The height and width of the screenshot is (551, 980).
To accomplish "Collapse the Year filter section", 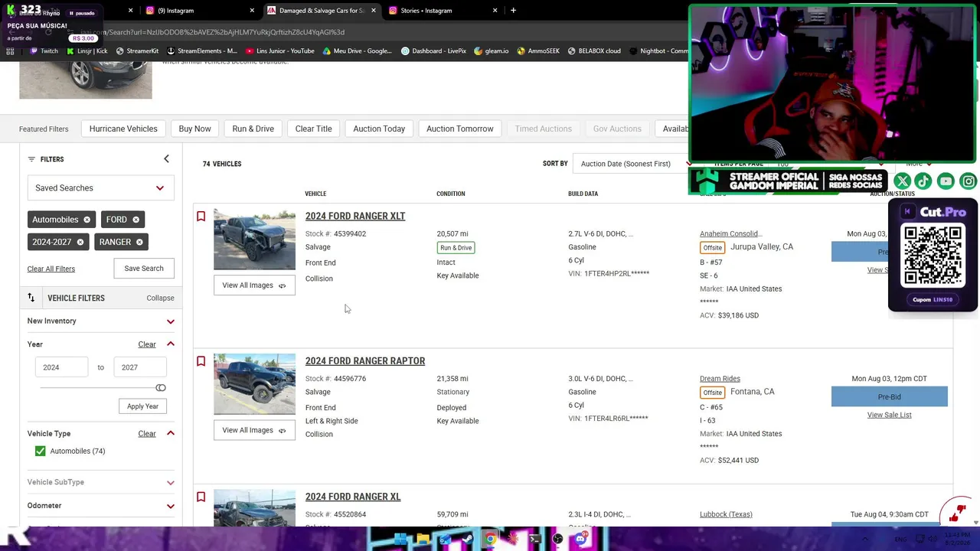I will tap(171, 344).
